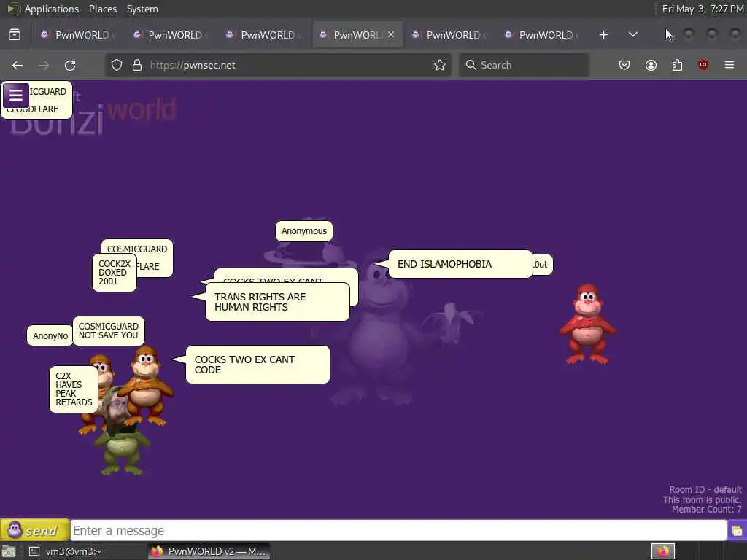Click the browser back arrow
This screenshot has height=560, width=747.
tap(18, 65)
